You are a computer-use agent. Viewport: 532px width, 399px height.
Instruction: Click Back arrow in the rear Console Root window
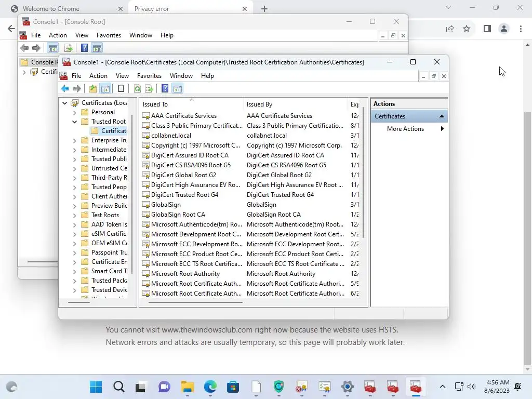(x=24, y=48)
